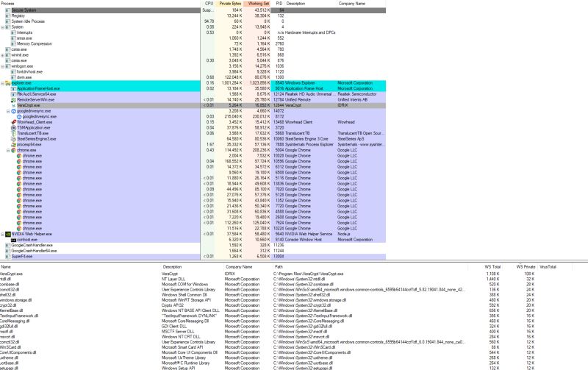Click the googledrivesync.exe icon with PID 14072
588x370 pixels.
13,111
